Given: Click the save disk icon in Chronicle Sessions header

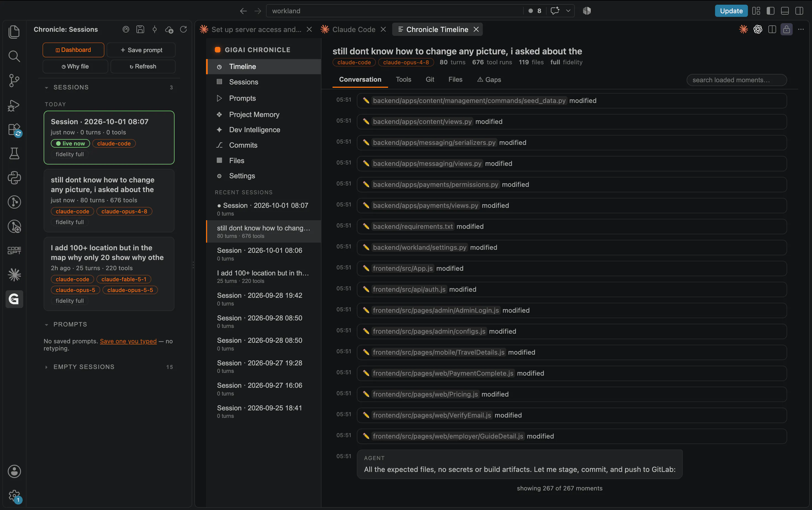Looking at the screenshot, I should [x=140, y=29].
